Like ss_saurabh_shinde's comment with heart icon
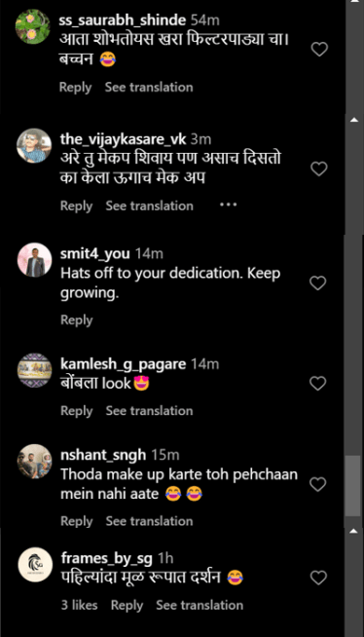The width and height of the screenshot is (364, 637). (319, 49)
